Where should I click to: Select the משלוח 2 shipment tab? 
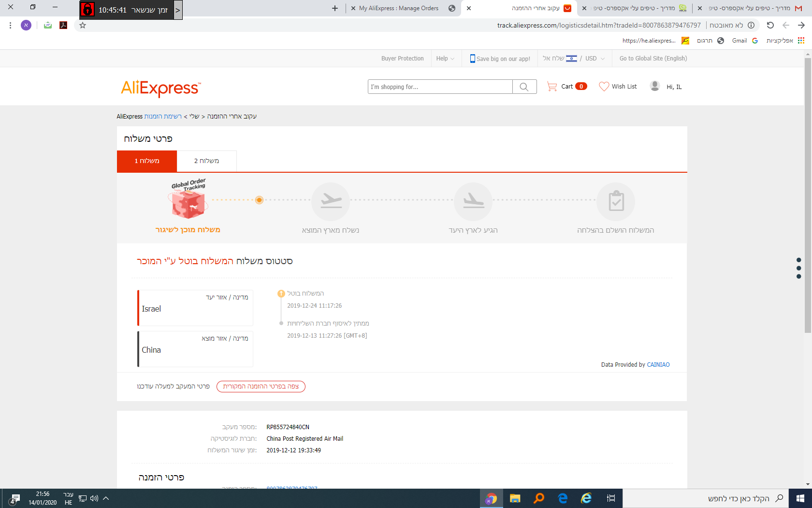click(x=207, y=161)
